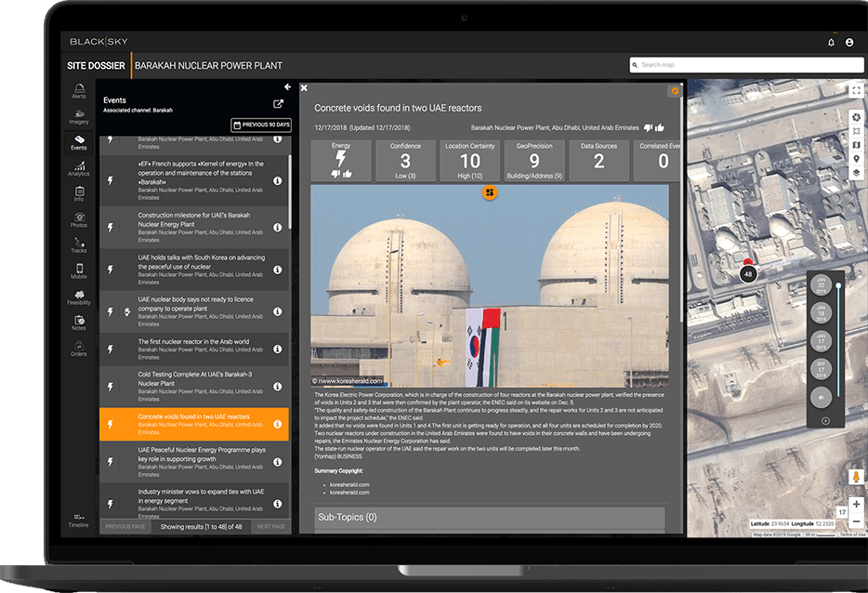Expand the Sub-Topics section
The image size is (868, 593).
(490, 517)
